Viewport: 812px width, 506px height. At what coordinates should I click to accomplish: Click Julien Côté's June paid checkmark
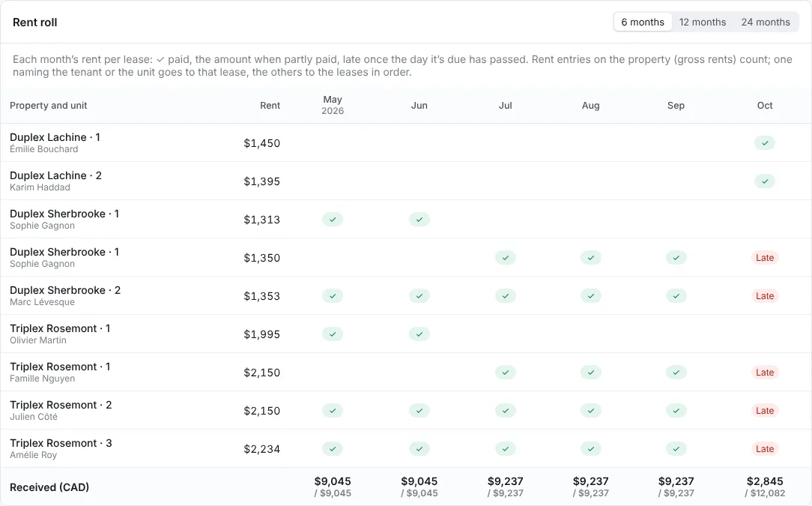419,411
